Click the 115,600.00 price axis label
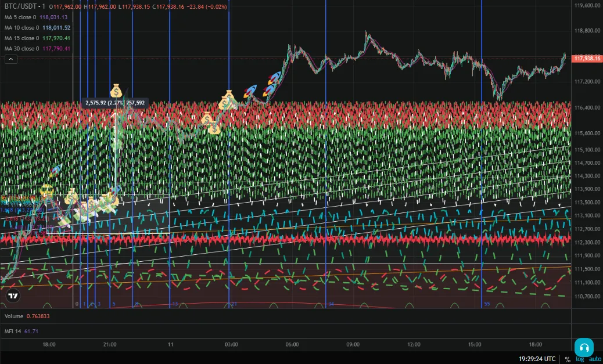This screenshot has height=364, width=603. click(x=587, y=134)
